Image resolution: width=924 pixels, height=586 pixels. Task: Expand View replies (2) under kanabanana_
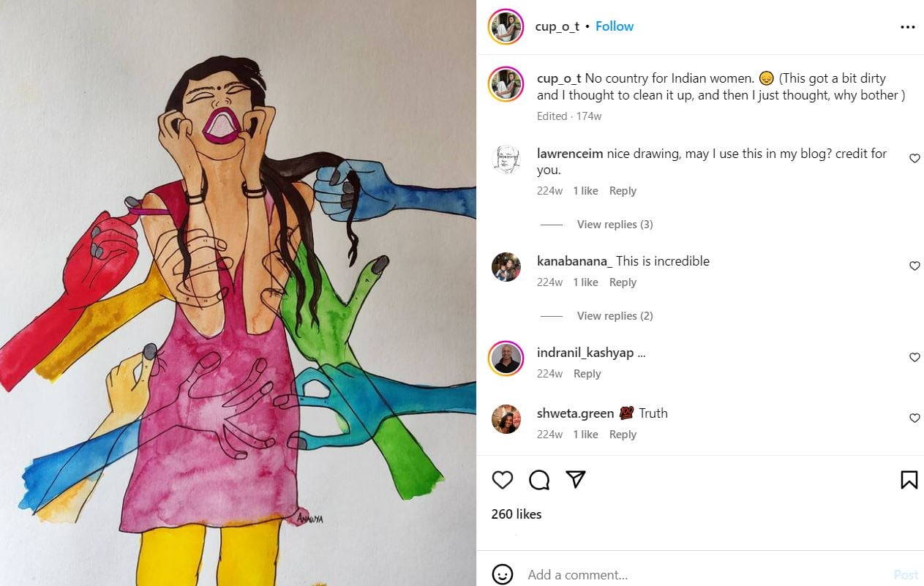pos(615,316)
